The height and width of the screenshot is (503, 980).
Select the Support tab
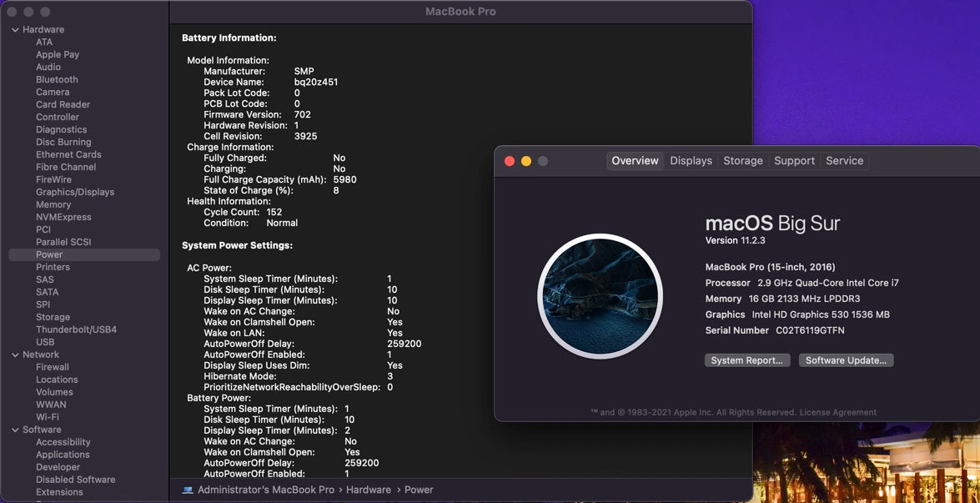794,161
